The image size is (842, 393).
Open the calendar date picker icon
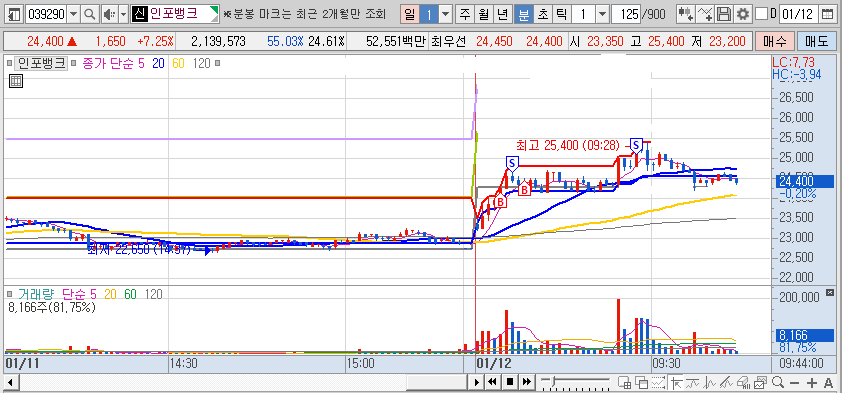coord(829,13)
